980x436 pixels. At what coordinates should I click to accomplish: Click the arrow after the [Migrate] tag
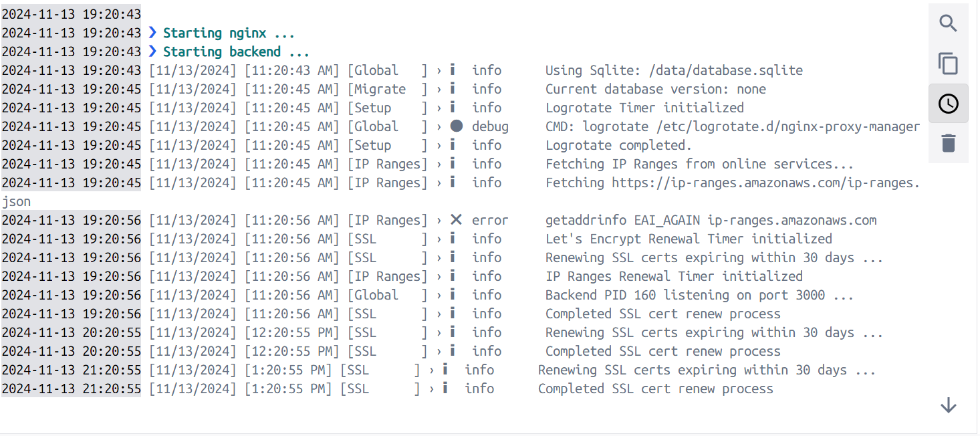[x=439, y=89]
